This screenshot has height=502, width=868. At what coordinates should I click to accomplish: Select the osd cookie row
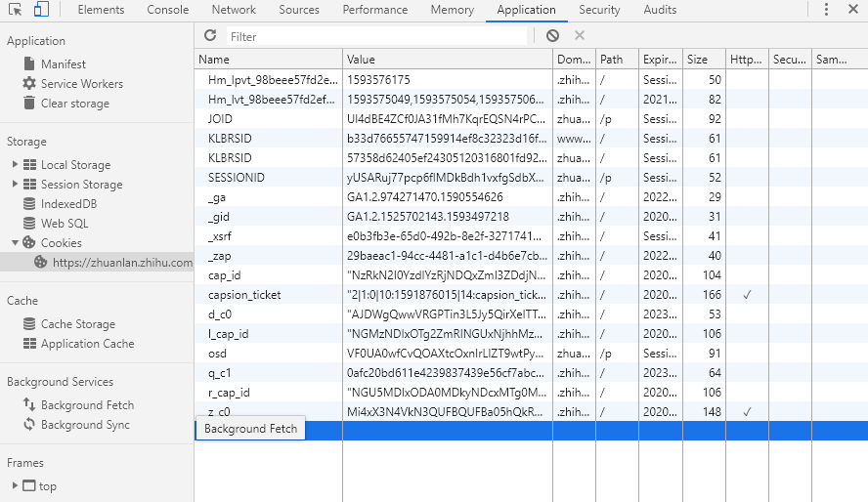tap(532, 354)
